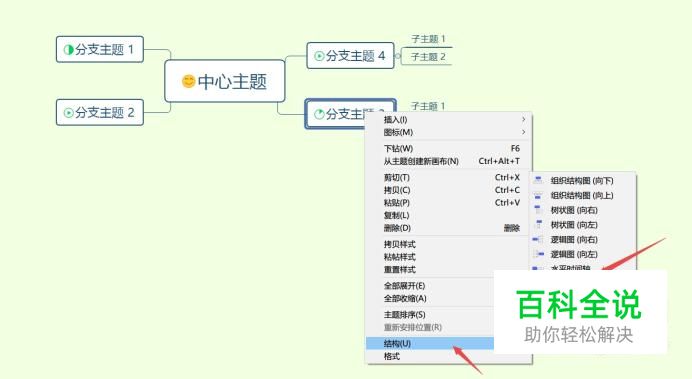Choose 删除(D) in the context menu
This screenshot has height=379, width=692.
[x=449, y=228]
